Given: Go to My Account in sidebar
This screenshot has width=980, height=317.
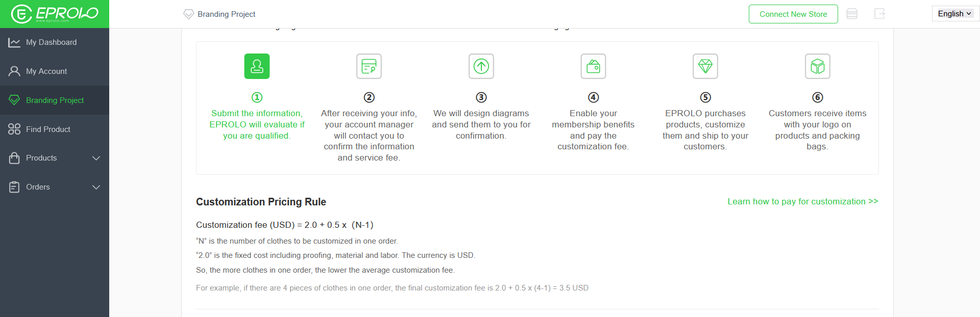Looking at the screenshot, I should pyautogui.click(x=55, y=71).
